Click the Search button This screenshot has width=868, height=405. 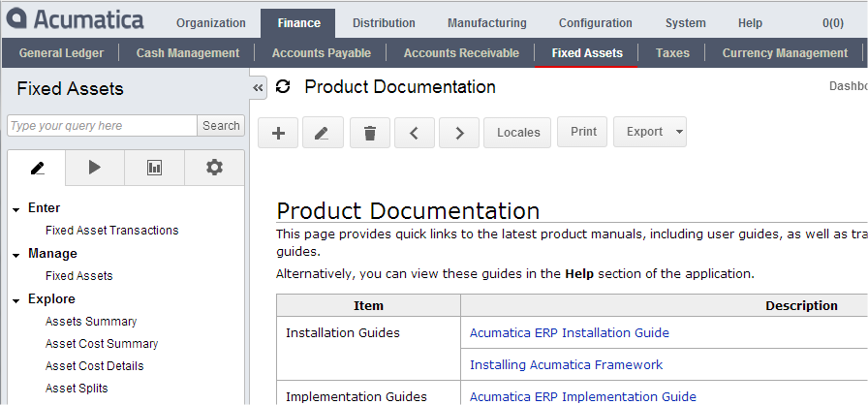point(221,126)
